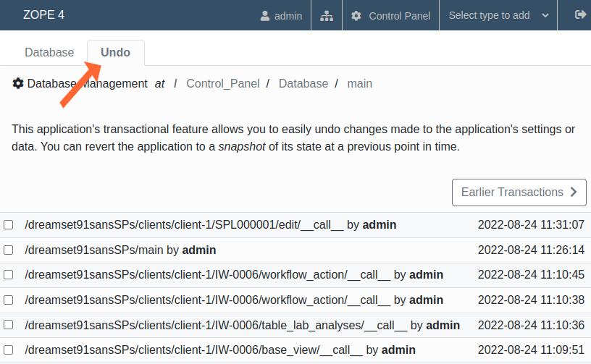Click the logout icon at top right
Viewport: 591px width, 364px height.
tap(580, 14)
